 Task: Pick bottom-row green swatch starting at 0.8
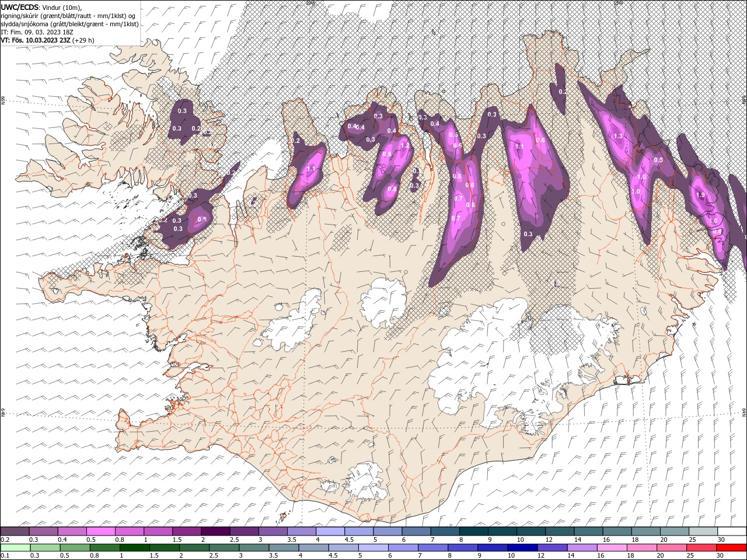point(105,548)
